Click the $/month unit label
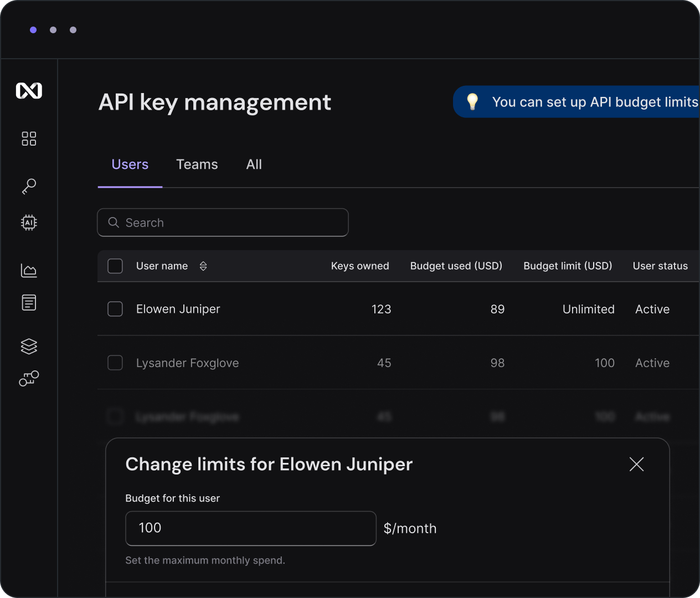 tap(410, 528)
